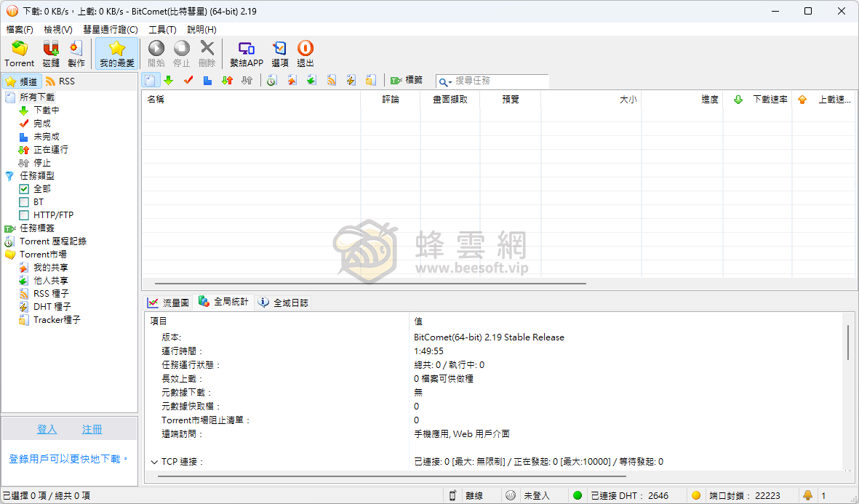Select DHT 種子 in the sidebar tree
The height and width of the screenshot is (504, 859).
[x=52, y=307]
